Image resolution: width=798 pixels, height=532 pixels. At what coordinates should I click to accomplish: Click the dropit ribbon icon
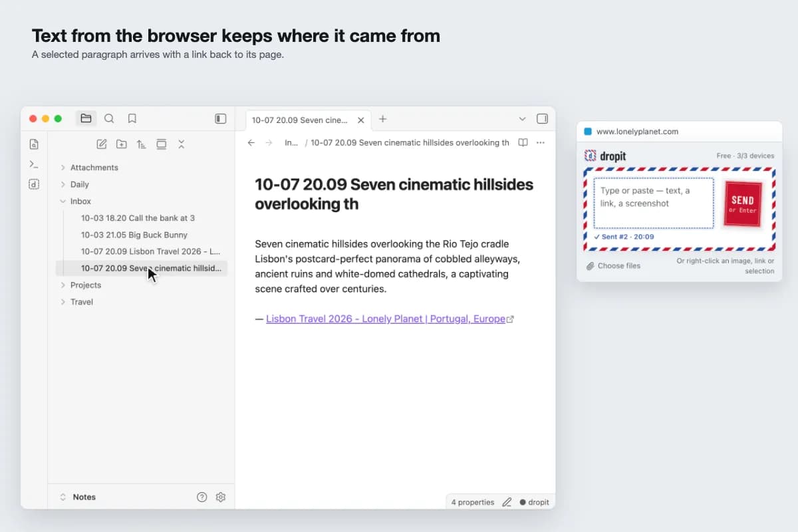click(x=34, y=184)
